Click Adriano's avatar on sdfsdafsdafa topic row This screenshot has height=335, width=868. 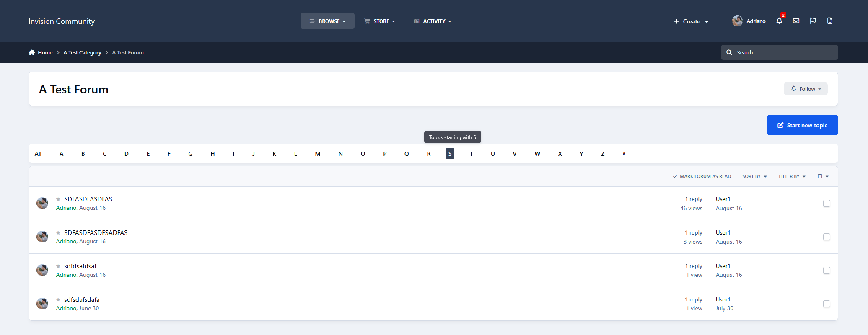tap(42, 304)
